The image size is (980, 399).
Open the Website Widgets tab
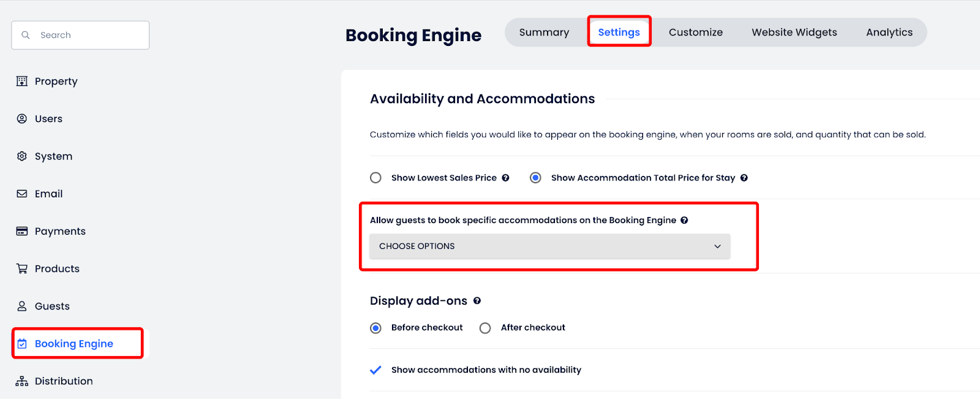[x=794, y=32]
